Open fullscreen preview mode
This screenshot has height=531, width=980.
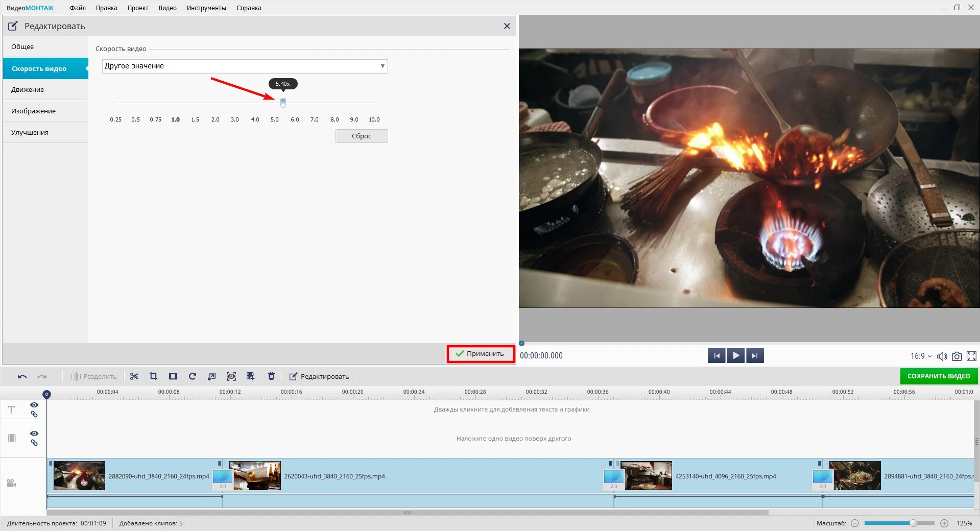[x=971, y=356]
